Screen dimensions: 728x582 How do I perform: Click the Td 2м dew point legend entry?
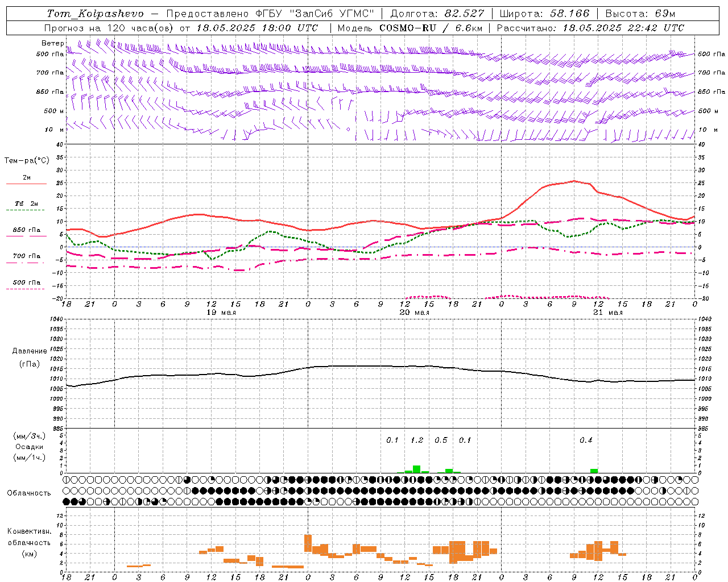(27, 203)
